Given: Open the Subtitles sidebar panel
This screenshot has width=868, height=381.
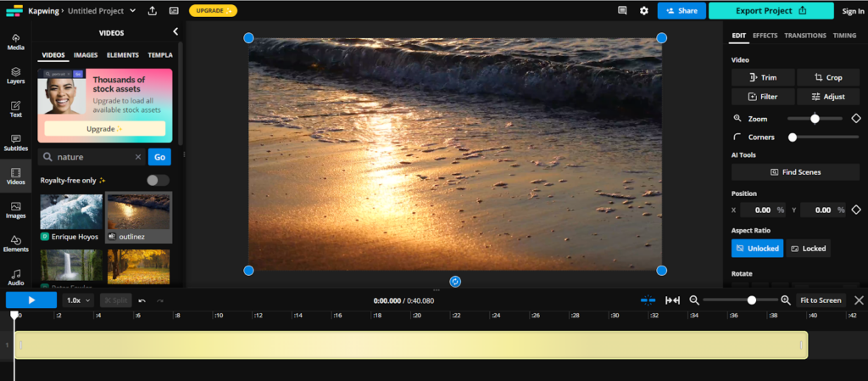Looking at the screenshot, I should point(15,143).
